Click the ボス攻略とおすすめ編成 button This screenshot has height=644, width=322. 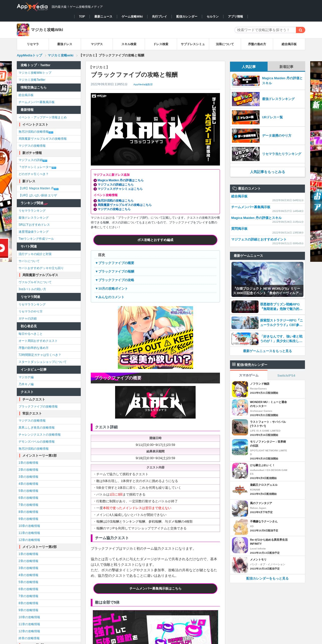click(155, 240)
